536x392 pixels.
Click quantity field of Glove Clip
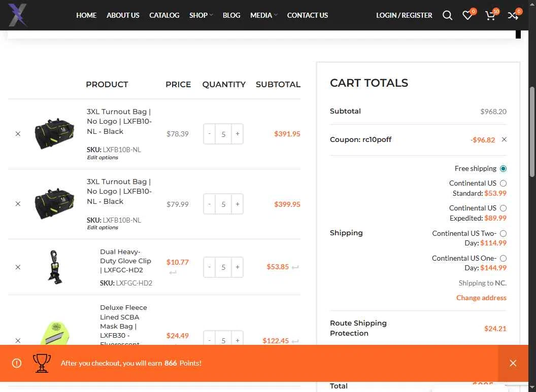coord(223,267)
